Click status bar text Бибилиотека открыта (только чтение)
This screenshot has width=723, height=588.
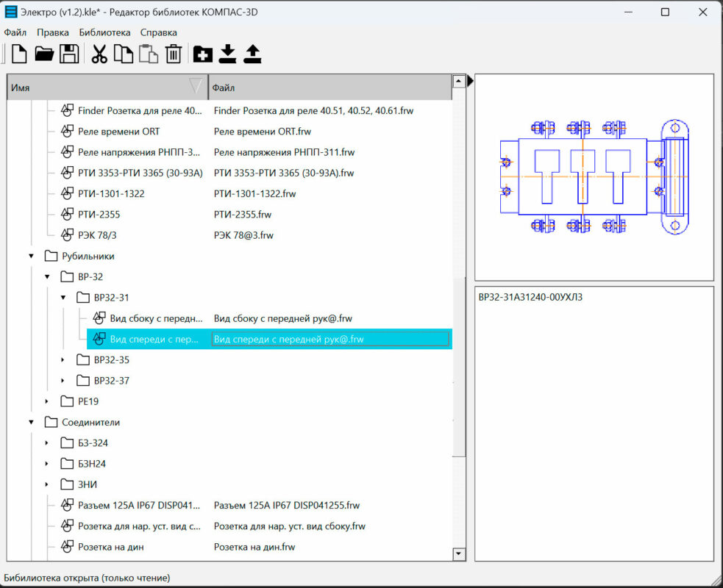(87, 578)
